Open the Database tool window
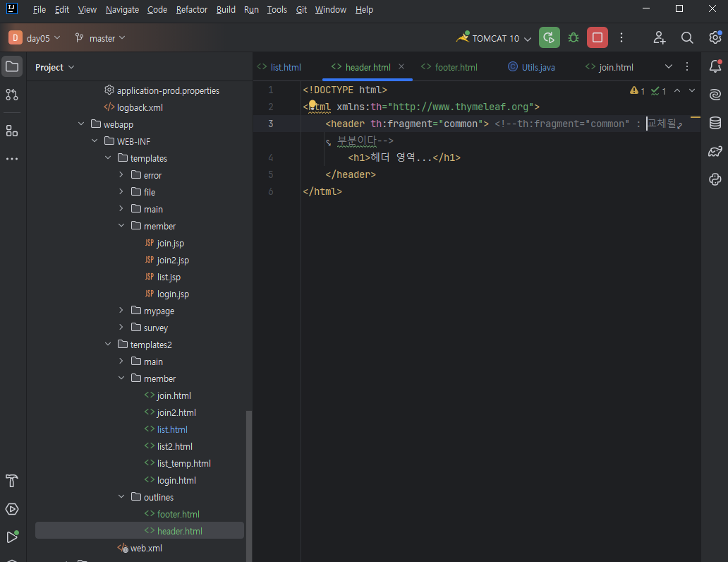This screenshot has width=728, height=562. [715, 123]
